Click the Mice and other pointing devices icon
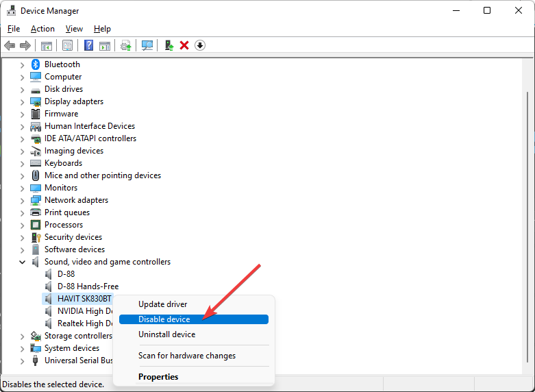 coord(36,175)
